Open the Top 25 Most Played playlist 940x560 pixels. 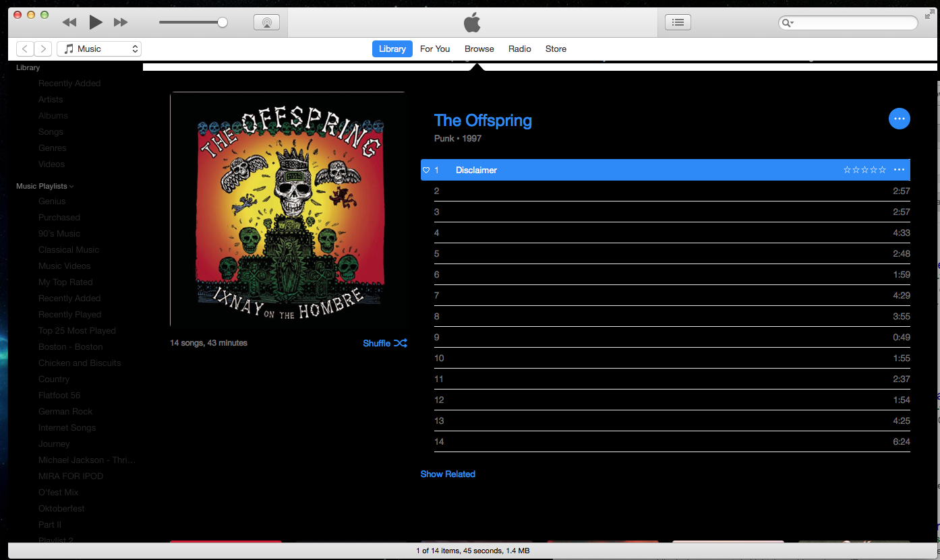pyautogui.click(x=77, y=331)
